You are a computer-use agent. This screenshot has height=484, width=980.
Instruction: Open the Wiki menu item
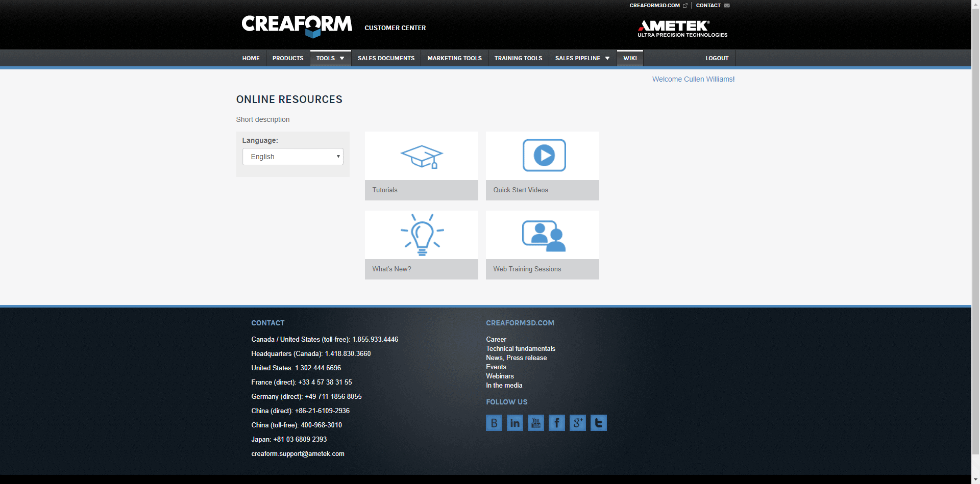pyautogui.click(x=630, y=58)
